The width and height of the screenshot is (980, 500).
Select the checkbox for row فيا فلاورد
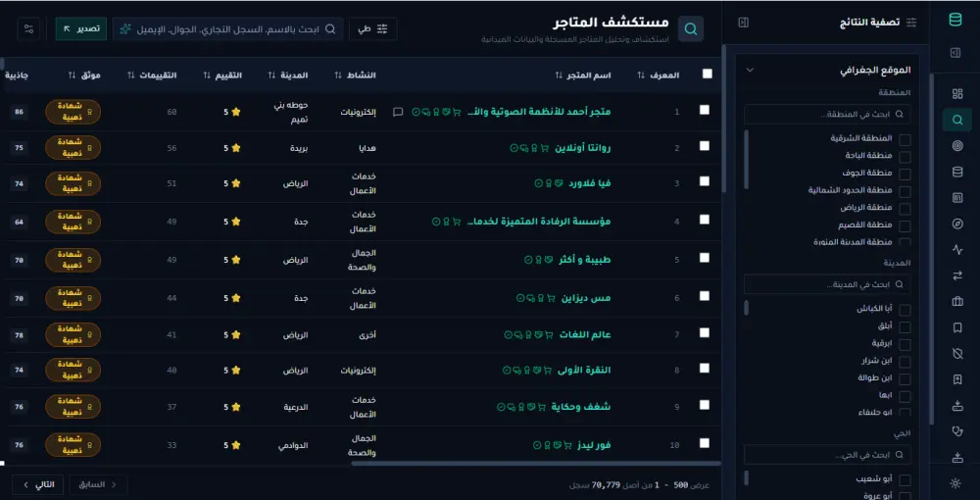coord(705,181)
